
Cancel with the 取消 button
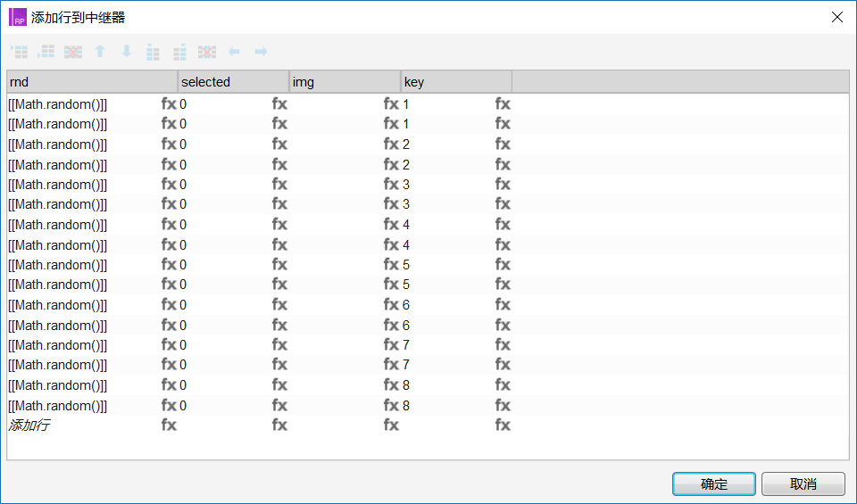[x=803, y=483]
